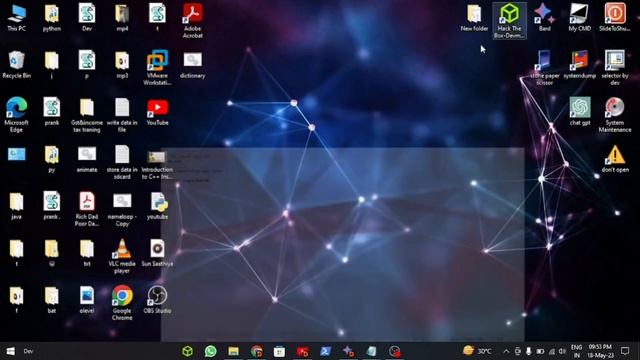This screenshot has height=360, width=640.
Task: Open the olevel image file
Action: click(87, 300)
